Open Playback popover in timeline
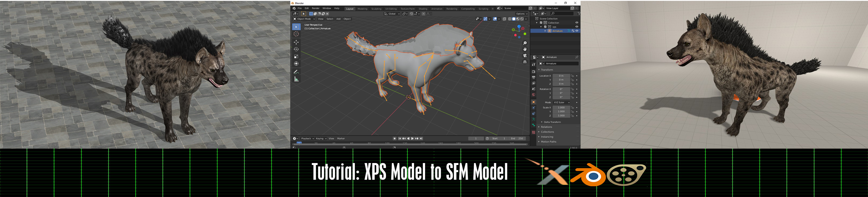This screenshot has height=197, width=868. click(307, 138)
